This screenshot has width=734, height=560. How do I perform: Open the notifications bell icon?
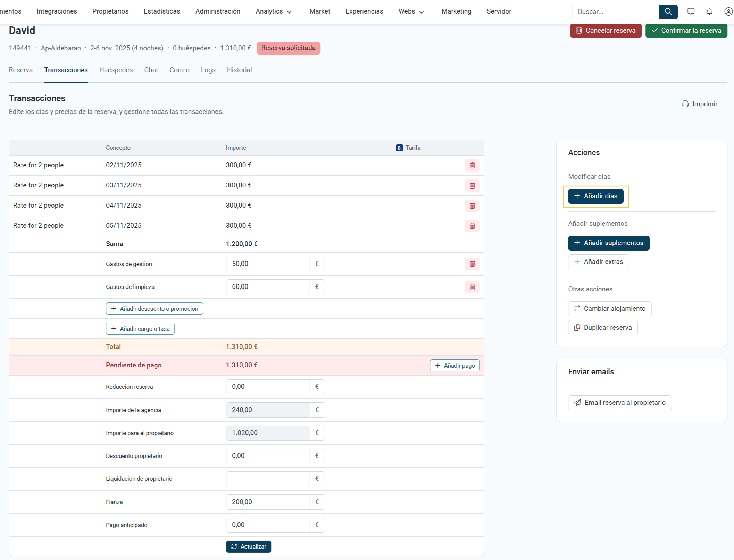pyautogui.click(x=709, y=11)
